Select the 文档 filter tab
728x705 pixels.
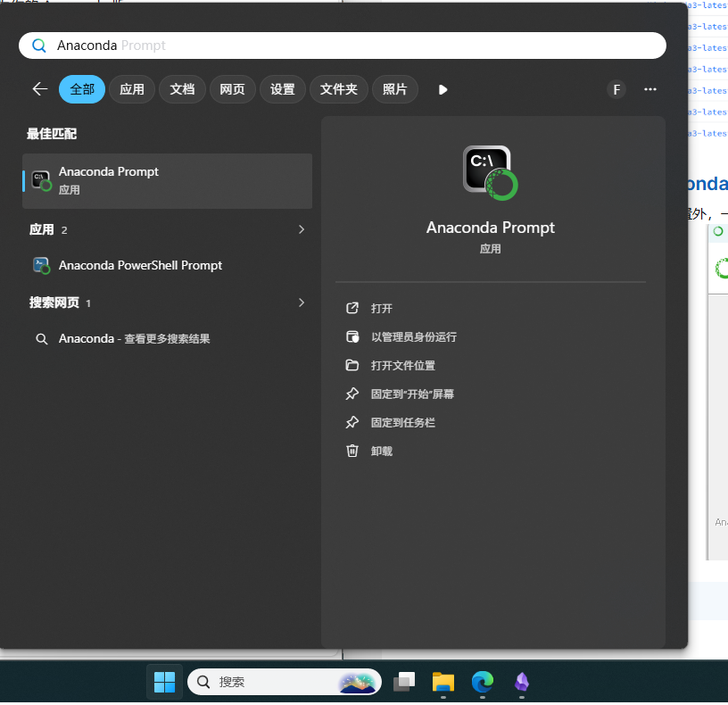pyautogui.click(x=182, y=89)
